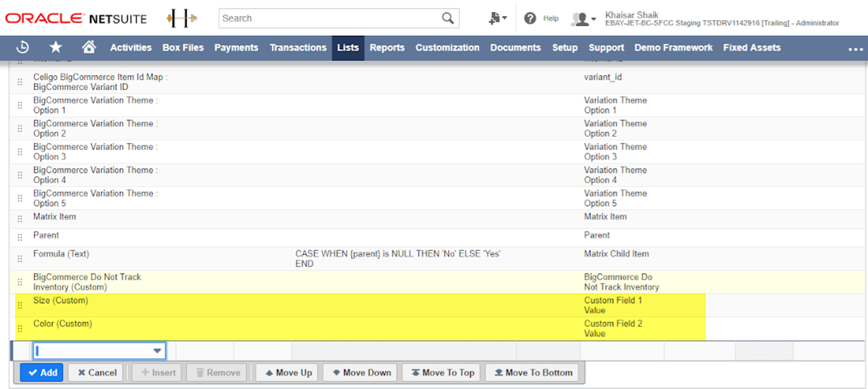868x389 pixels.
Task: Click the Matrix Child Item label
Action: [x=616, y=254]
